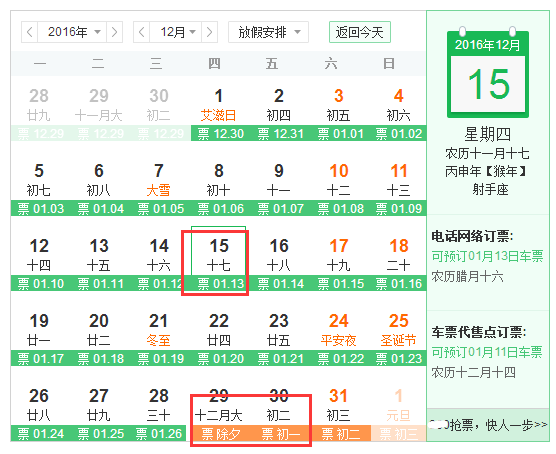Select December 18 二十
This screenshot has width=556, height=454.
(398, 255)
